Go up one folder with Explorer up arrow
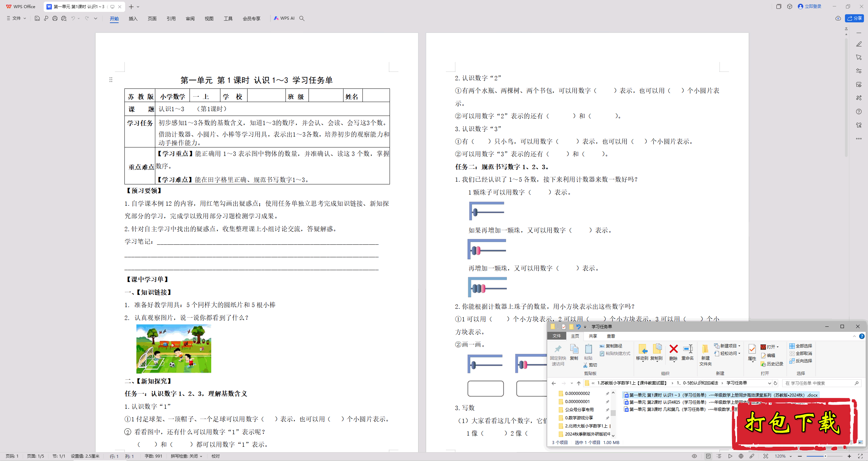The height and width of the screenshot is (461, 868). (x=579, y=383)
